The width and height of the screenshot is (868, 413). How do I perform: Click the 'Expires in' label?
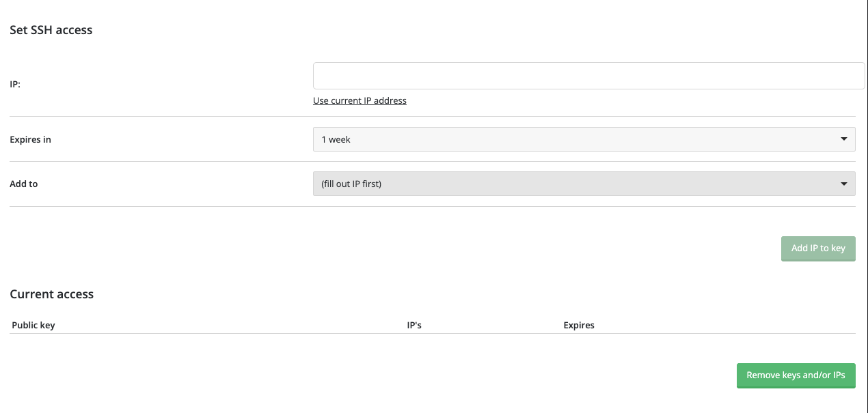click(x=30, y=139)
